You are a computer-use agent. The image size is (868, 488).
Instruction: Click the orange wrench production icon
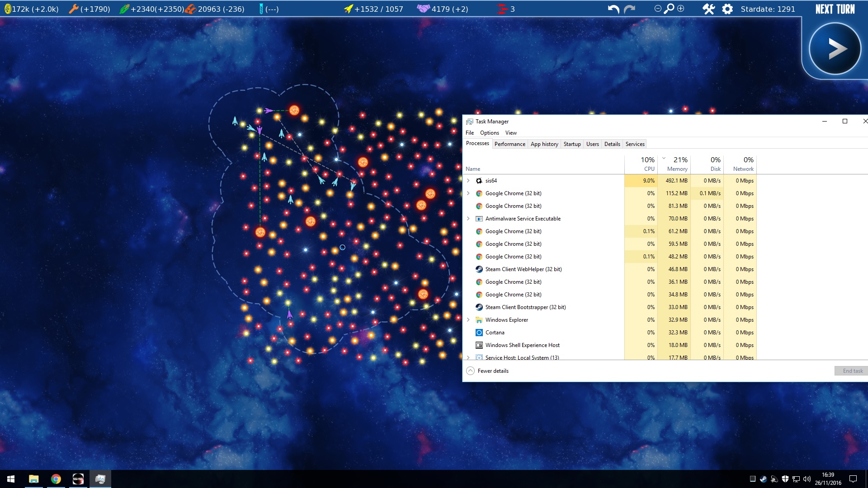[73, 9]
